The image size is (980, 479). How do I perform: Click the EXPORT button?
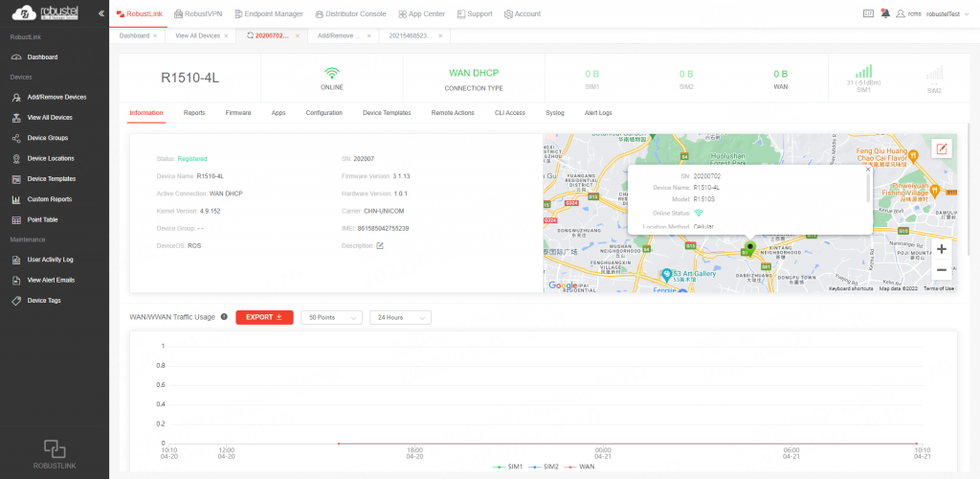click(x=264, y=317)
